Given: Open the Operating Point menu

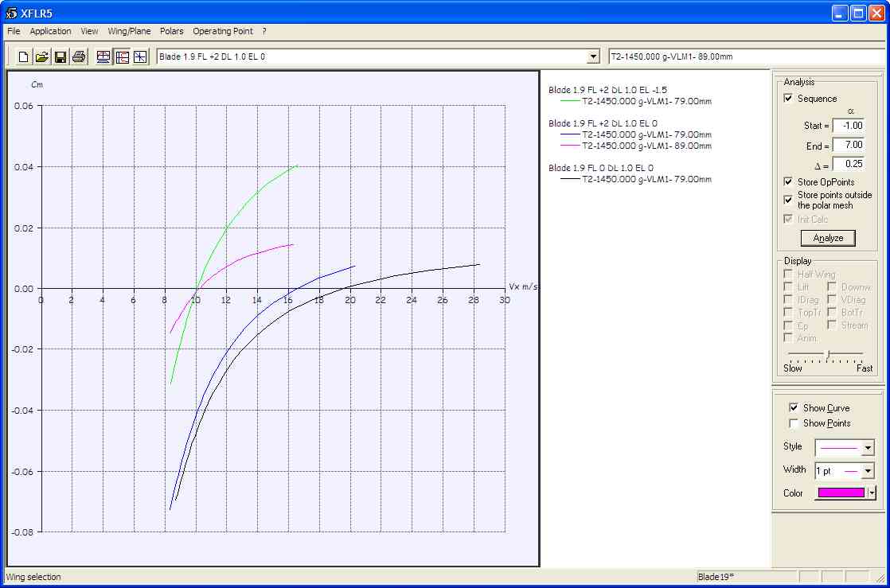Looking at the screenshot, I should pos(222,31).
